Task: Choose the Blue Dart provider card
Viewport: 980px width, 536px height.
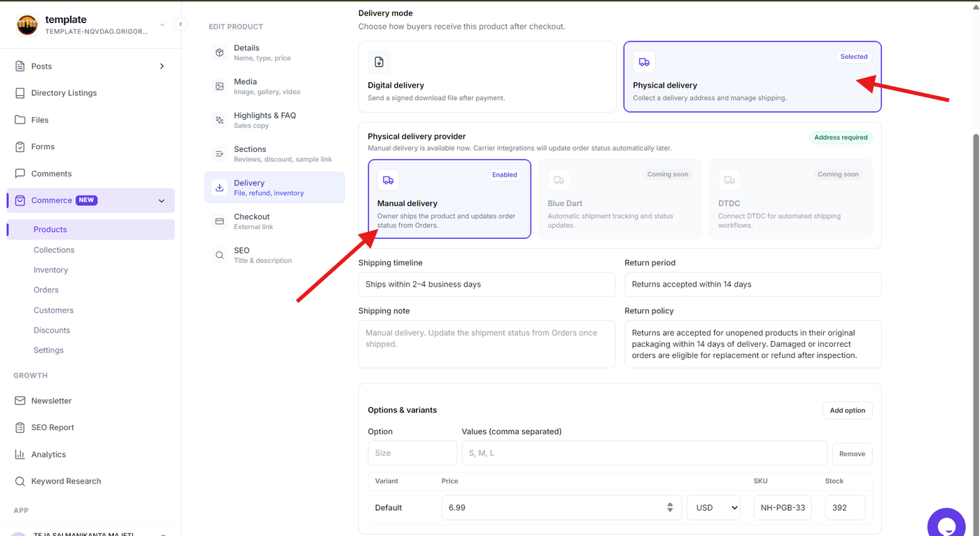Action: click(620, 199)
